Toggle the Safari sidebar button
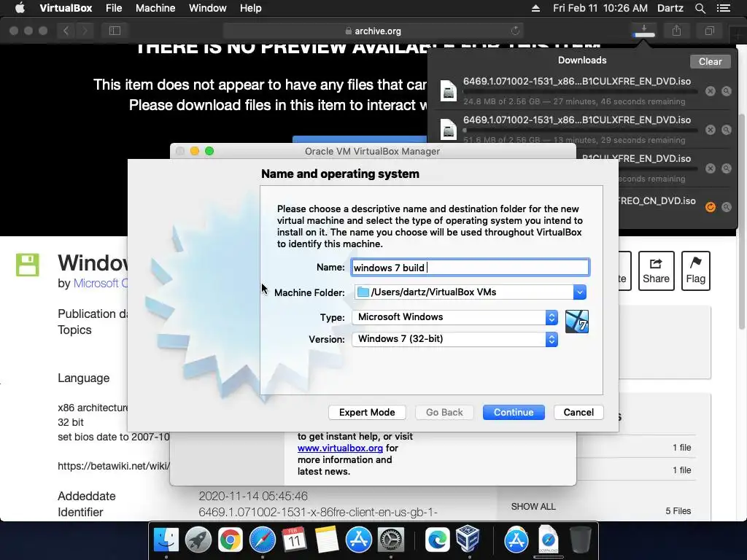The width and height of the screenshot is (747, 560). [115, 31]
